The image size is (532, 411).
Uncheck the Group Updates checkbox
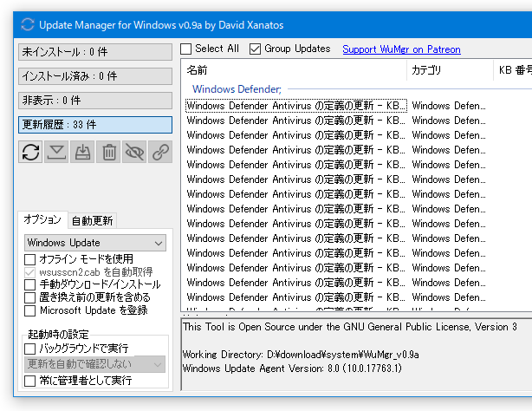255,49
